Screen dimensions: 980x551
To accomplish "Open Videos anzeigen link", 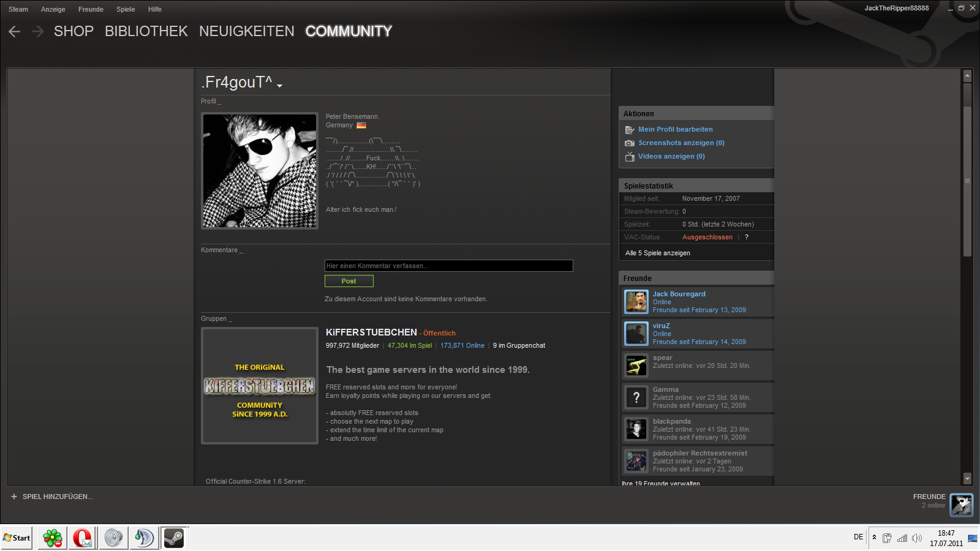I will point(671,156).
